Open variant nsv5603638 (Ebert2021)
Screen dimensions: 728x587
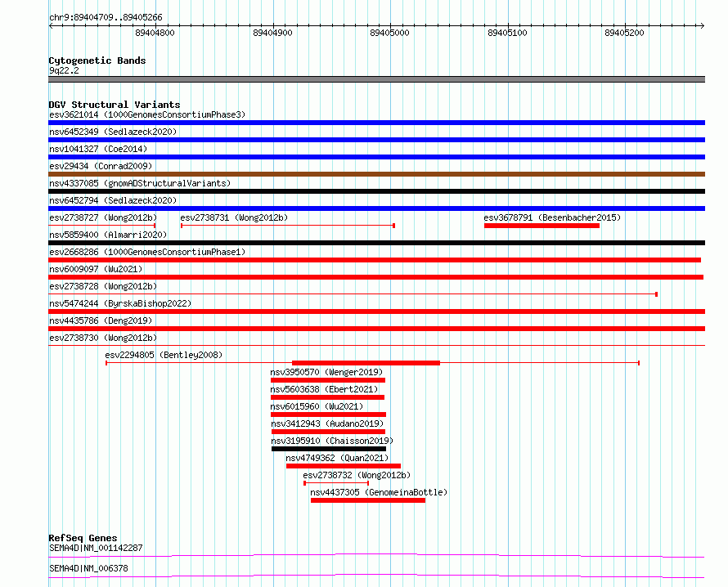(324, 389)
